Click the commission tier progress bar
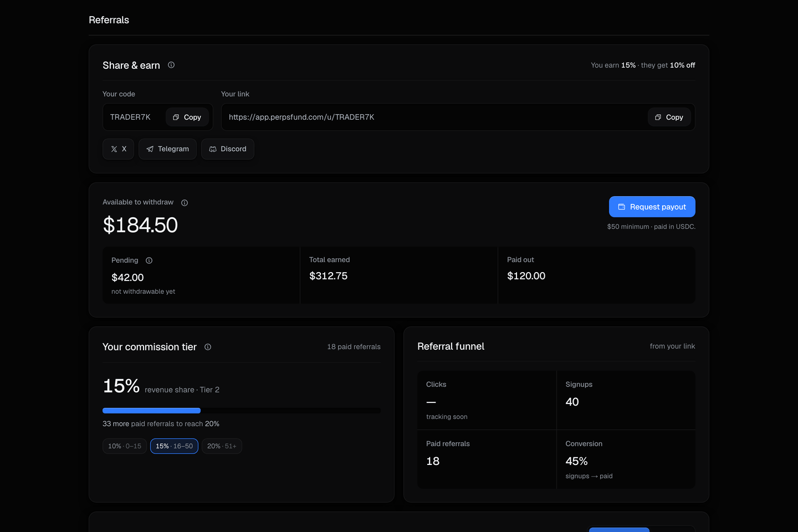 point(242,411)
